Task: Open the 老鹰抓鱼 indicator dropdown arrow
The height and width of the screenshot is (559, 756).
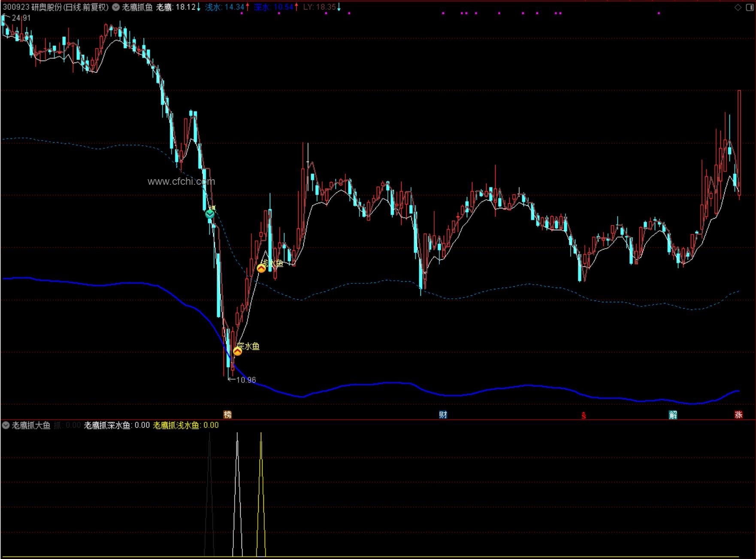Action: [x=116, y=7]
